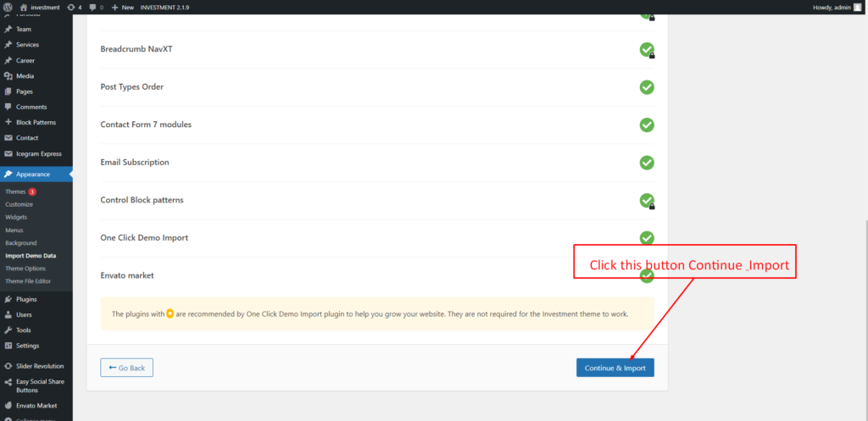
Task: Click the envelope icon beside Contact
Action: [x=8, y=138]
